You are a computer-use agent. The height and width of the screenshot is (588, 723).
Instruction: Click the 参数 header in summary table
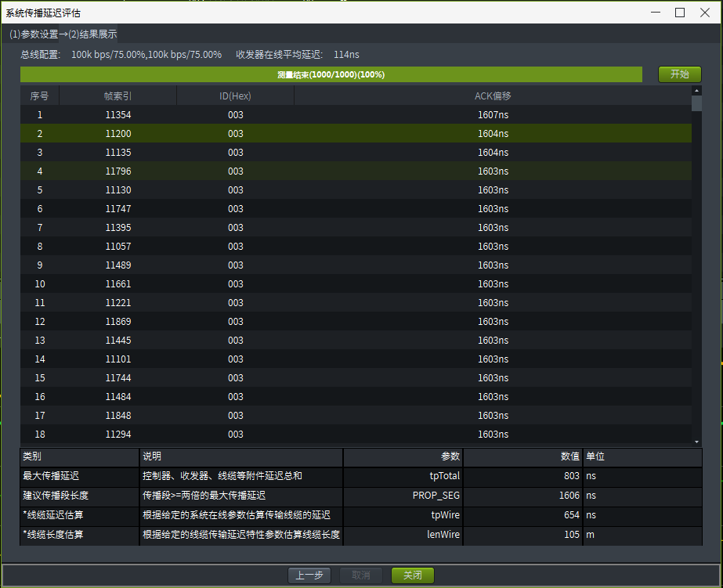click(x=403, y=456)
